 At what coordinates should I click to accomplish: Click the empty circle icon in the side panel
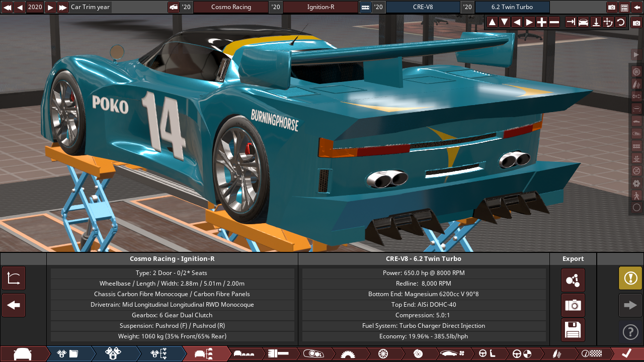pos(636,207)
